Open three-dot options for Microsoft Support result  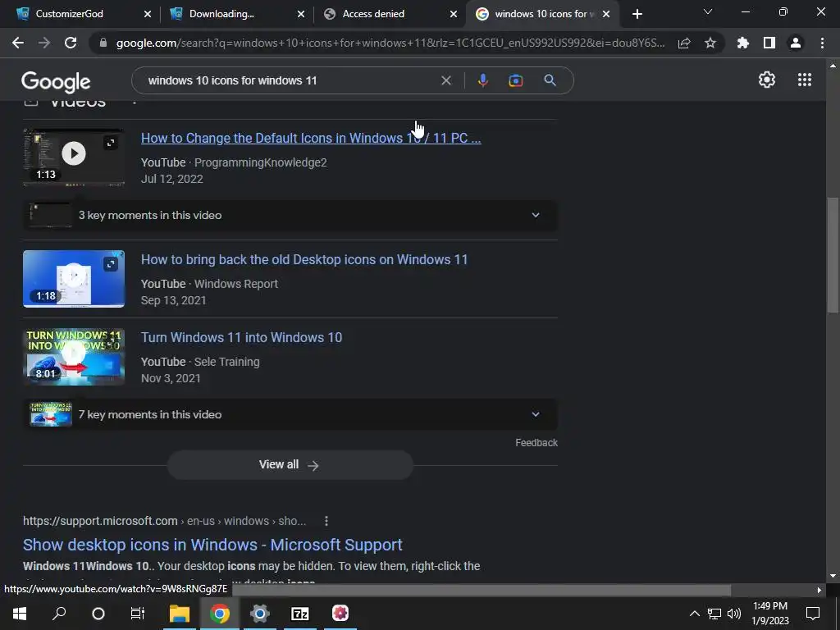point(326,521)
